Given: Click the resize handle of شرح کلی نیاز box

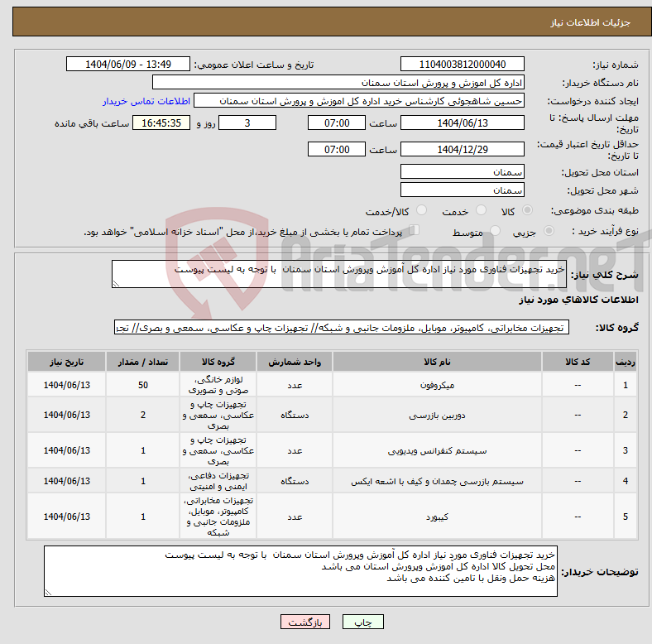Looking at the screenshot, I should click(116, 284).
